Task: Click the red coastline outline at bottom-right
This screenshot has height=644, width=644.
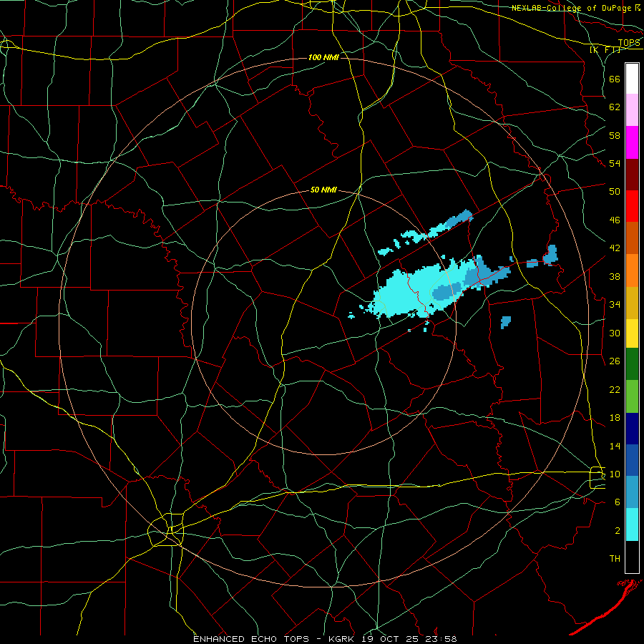Action: 606,607
